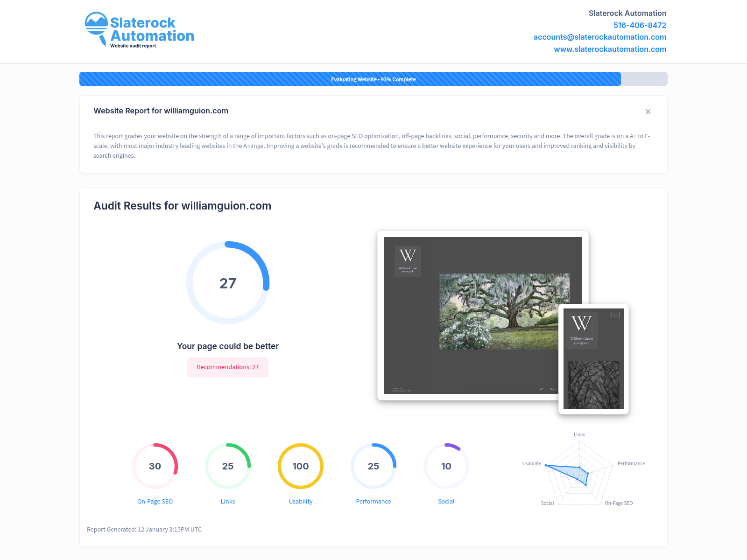
Task: Jump to the Social section
Action: pyautogui.click(x=446, y=501)
